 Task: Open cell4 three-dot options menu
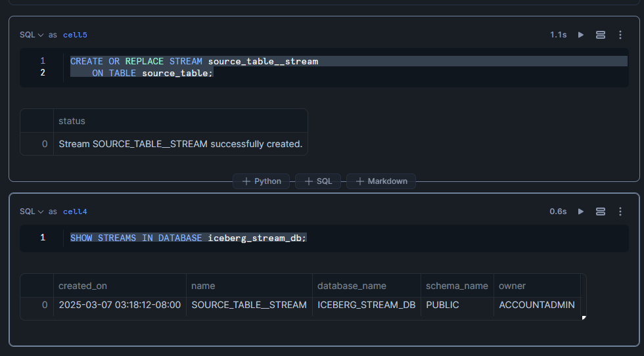click(620, 211)
